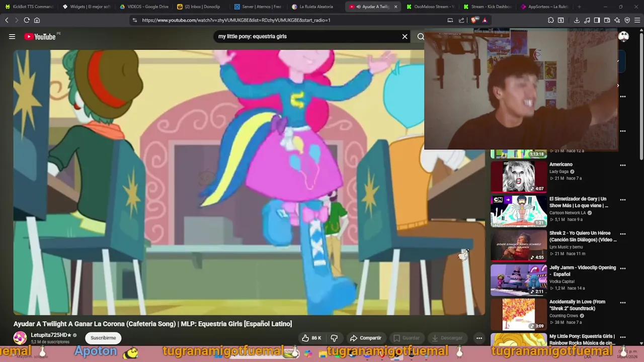Open Brave Shields lion icon
This screenshot has height=362, width=644.
click(x=474, y=20)
